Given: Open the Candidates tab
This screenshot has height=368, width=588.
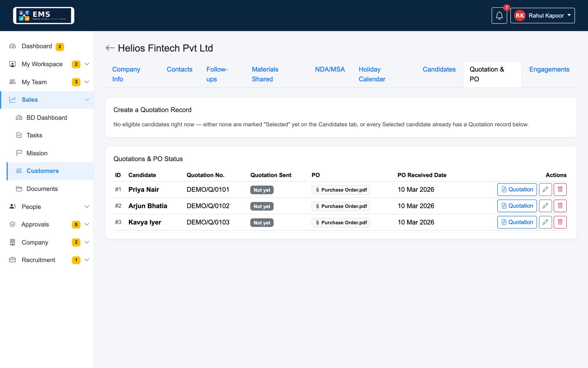Looking at the screenshot, I should [439, 70].
